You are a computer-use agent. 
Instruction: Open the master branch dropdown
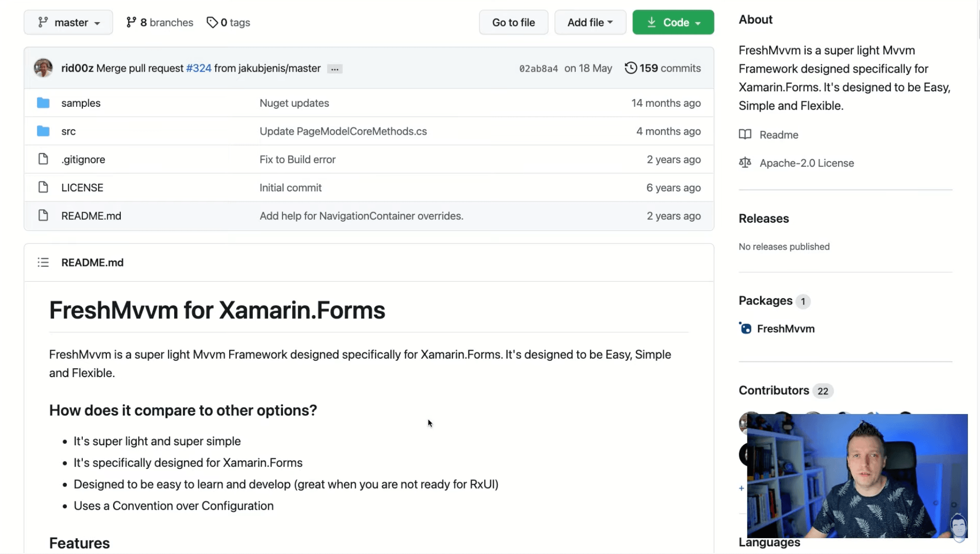68,22
